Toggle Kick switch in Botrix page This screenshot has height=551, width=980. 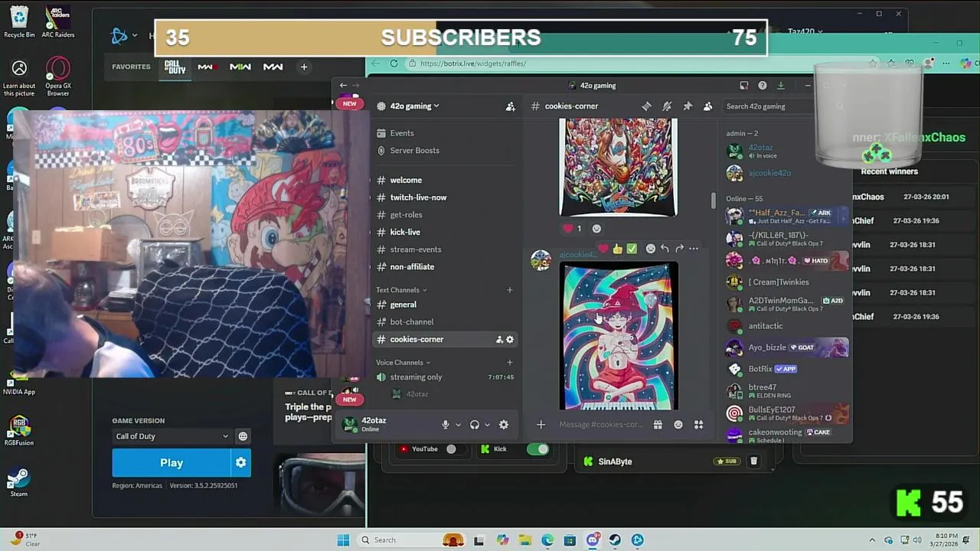coord(537,449)
